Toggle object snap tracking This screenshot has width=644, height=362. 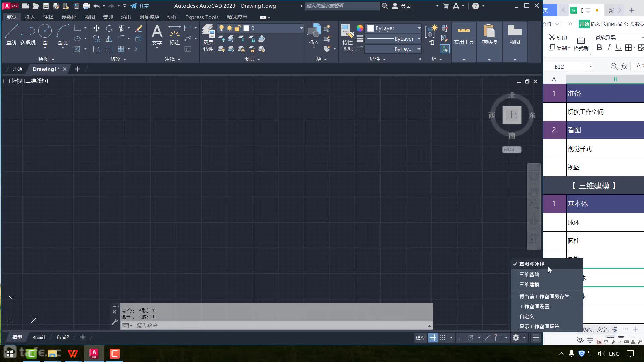[488, 338]
